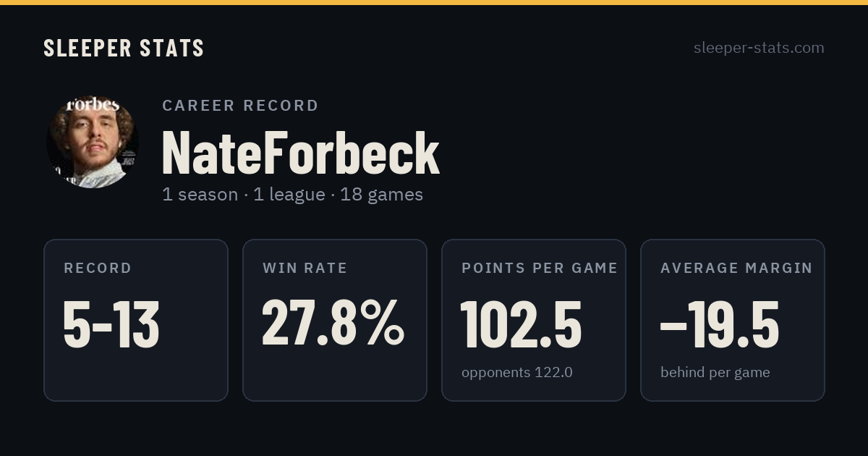
Task: Click the 5-13 record value
Action: (111, 325)
